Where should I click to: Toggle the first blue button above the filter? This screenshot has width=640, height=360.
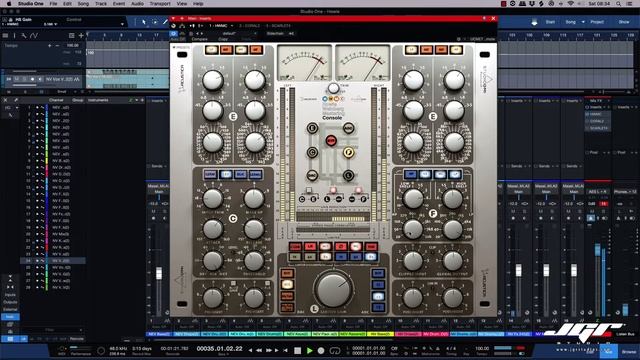[x=410, y=175]
